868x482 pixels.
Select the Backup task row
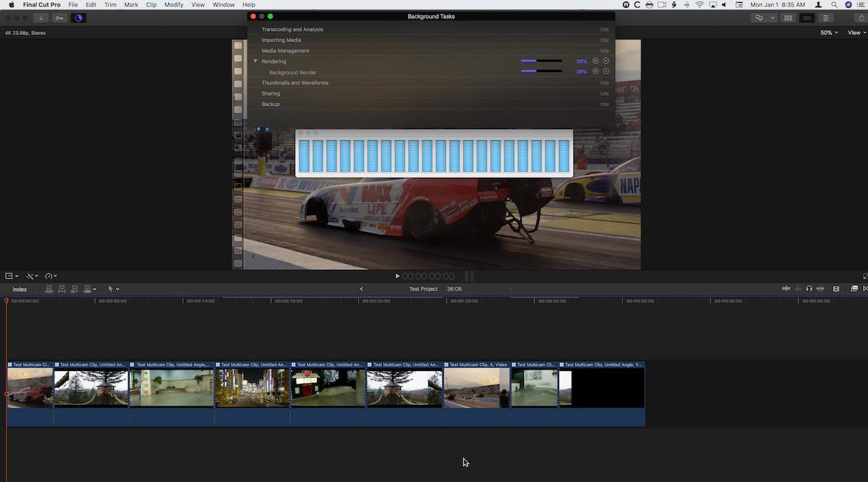click(431, 104)
